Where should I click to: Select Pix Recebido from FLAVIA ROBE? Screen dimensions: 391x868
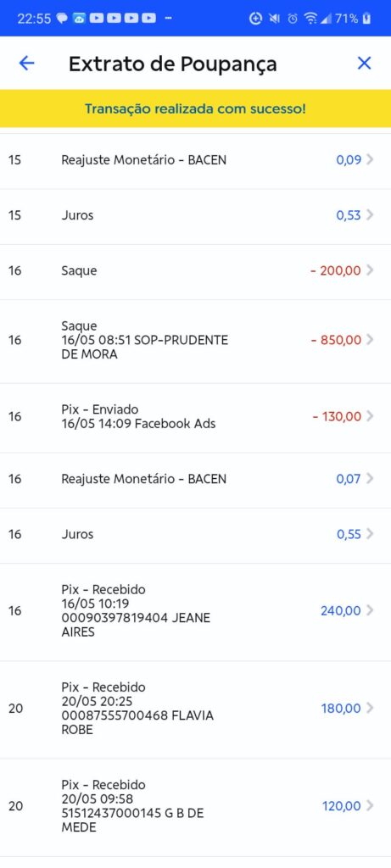(195, 709)
